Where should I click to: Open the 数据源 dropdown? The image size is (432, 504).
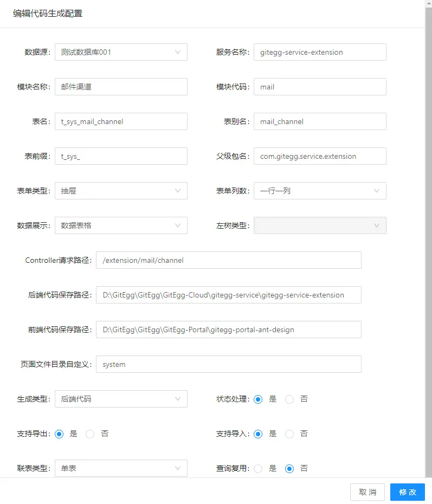pos(121,52)
